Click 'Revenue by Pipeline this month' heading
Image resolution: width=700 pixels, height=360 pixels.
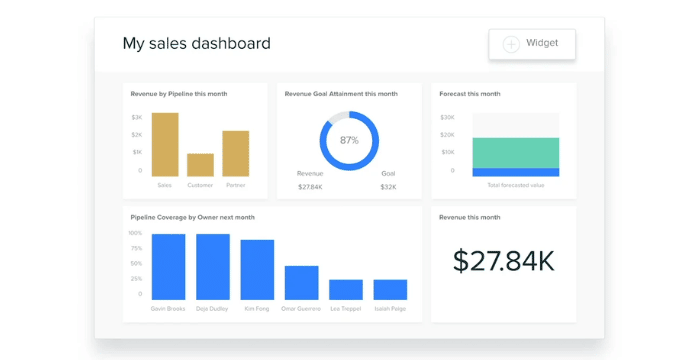click(x=179, y=94)
